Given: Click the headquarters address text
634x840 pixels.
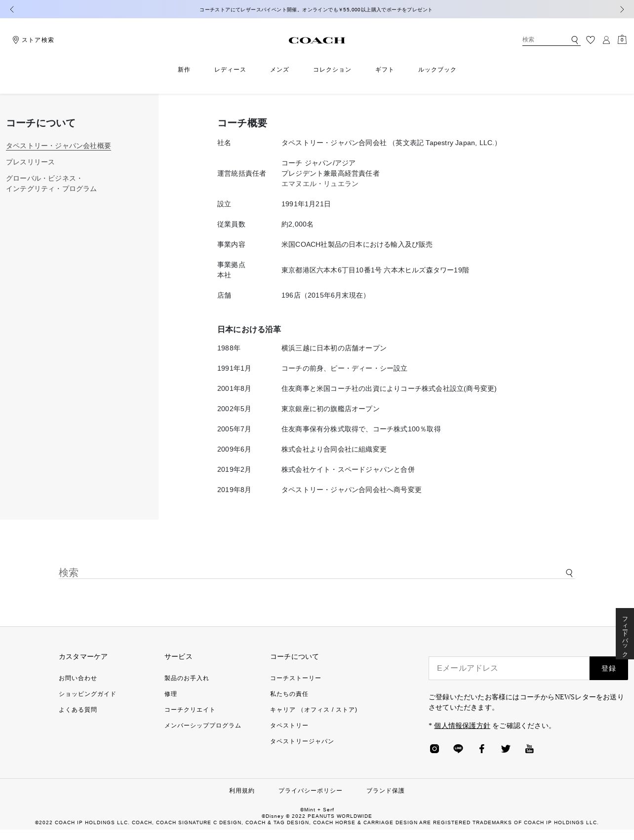Looking at the screenshot, I should [375, 270].
